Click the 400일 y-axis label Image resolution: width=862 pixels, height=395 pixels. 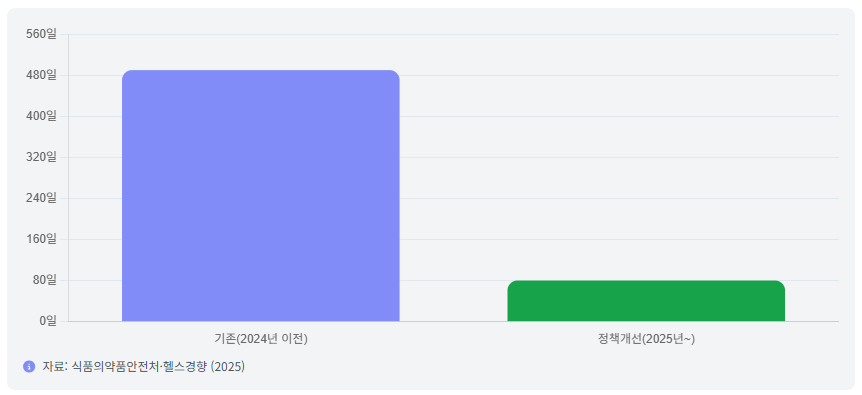41,116
